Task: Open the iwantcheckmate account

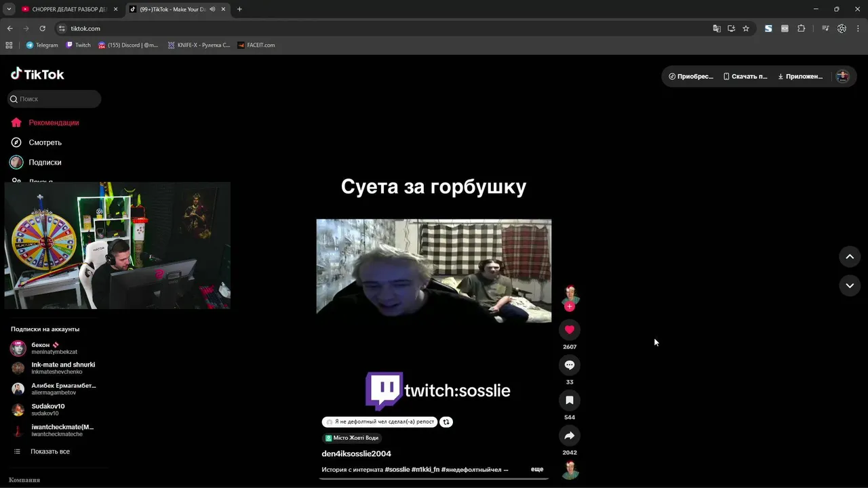Action: (53, 430)
